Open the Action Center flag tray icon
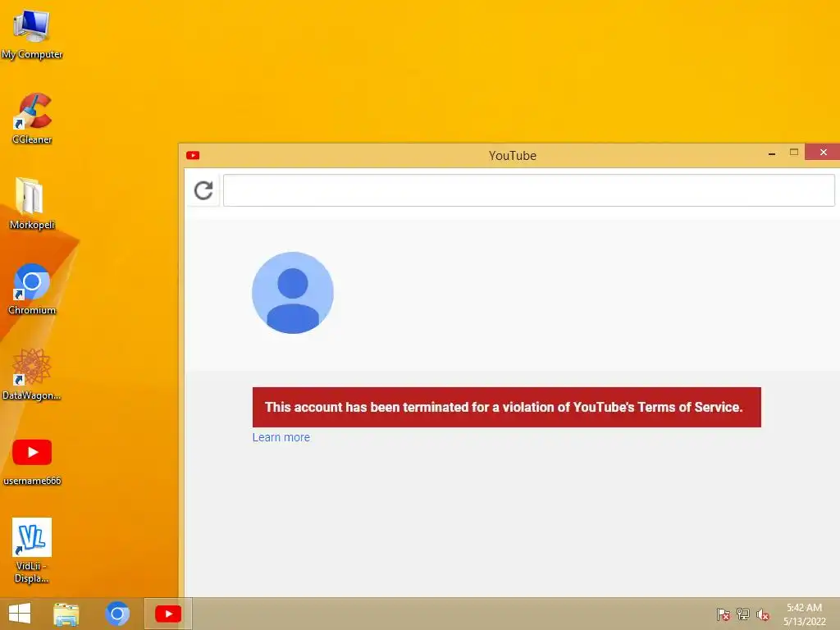Image resolution: width=840 pixels, height=630 pixels. pyautogui.click(x=724, y=614)
